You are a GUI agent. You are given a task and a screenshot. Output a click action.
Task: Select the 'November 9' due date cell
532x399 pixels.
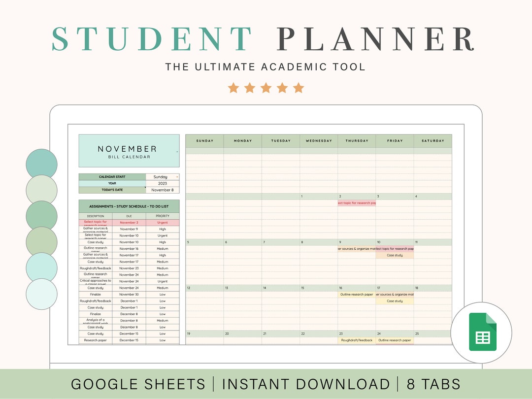(129, 229)
